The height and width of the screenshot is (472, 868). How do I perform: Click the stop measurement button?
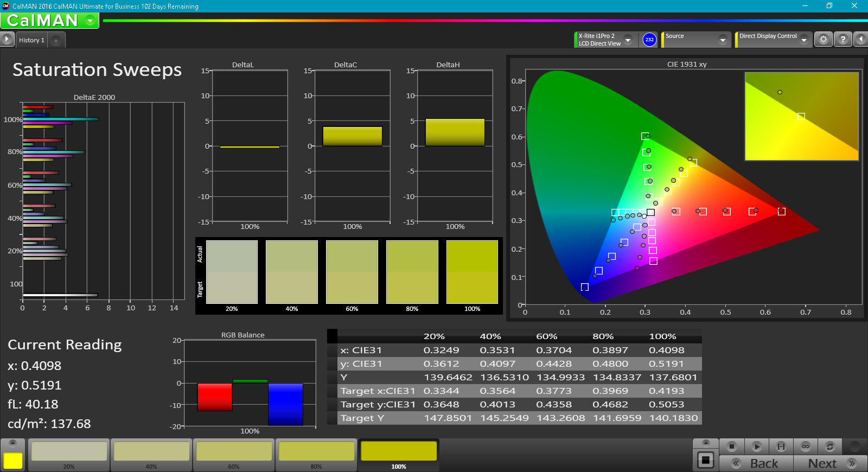731,447
